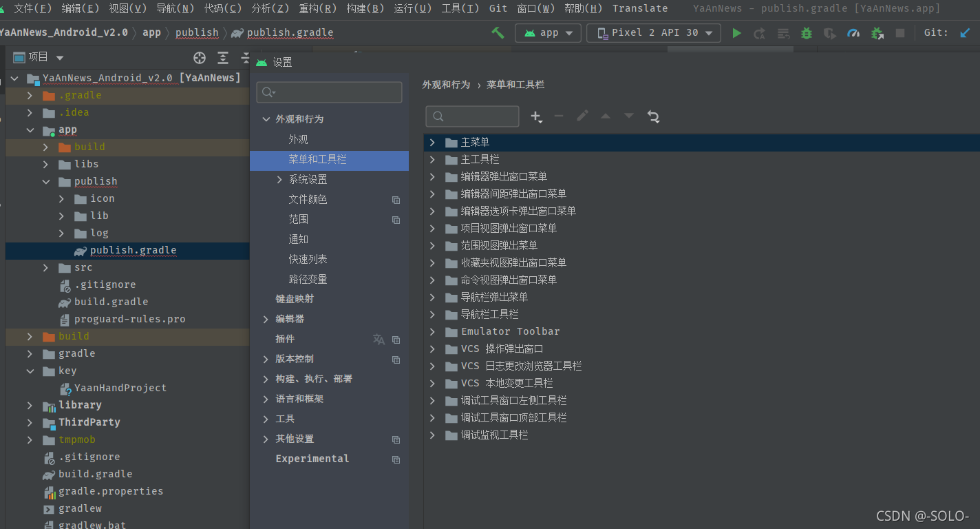Select VCS 本地变更工具栏 row
980x529 pixels.
coord(701,384)
